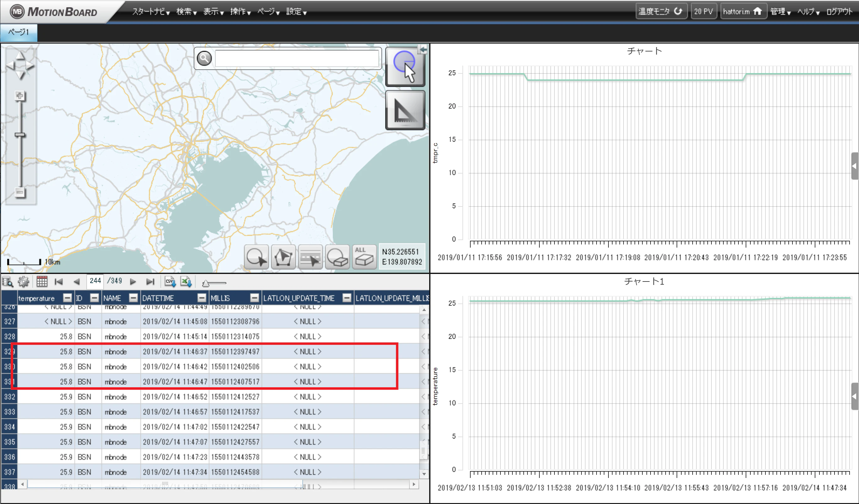Click the map search input field
Viewport: 859px width, 504px height.
point(297,58)
